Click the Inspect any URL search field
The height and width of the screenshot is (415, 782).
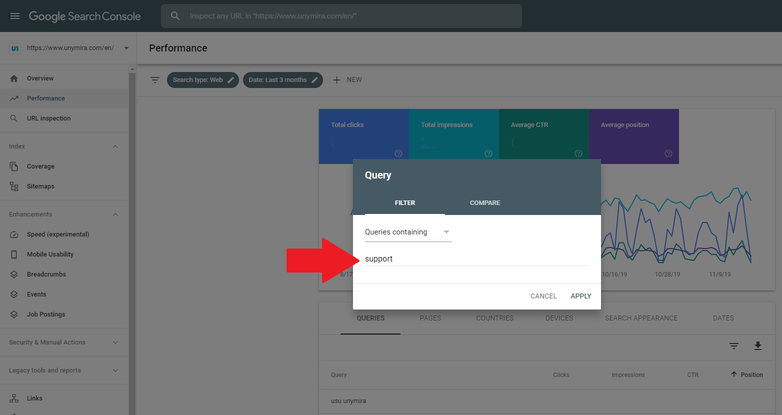tap(341, 16)
